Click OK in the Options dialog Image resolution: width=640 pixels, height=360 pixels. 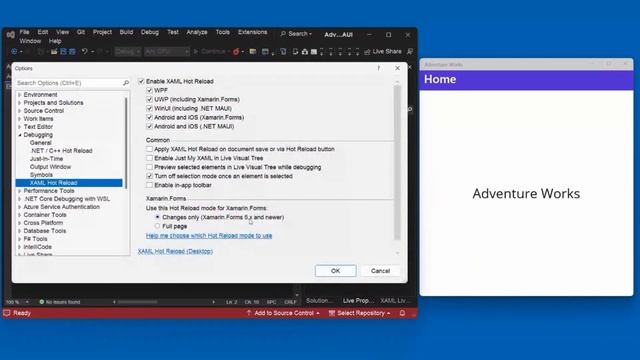point(336,271)
